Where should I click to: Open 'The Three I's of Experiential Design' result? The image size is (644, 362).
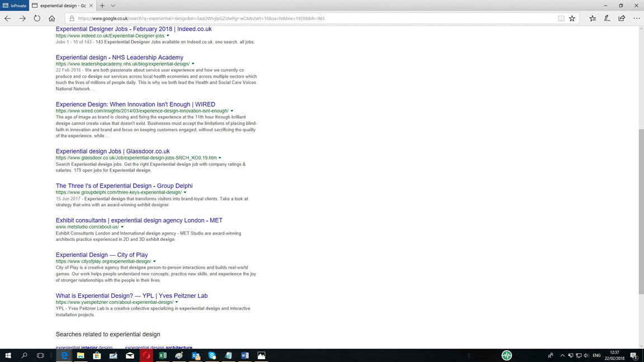tap(124, 186)
